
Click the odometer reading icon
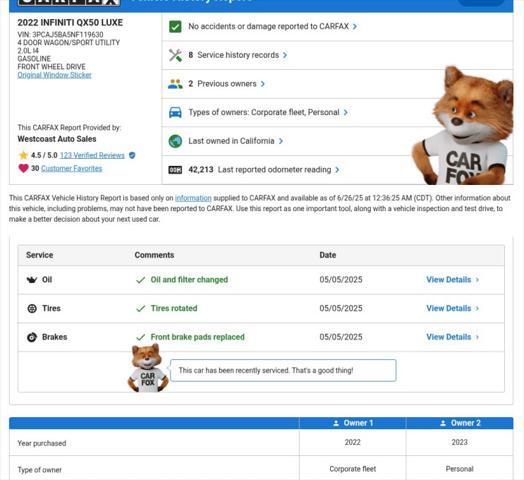pos(175,170)
